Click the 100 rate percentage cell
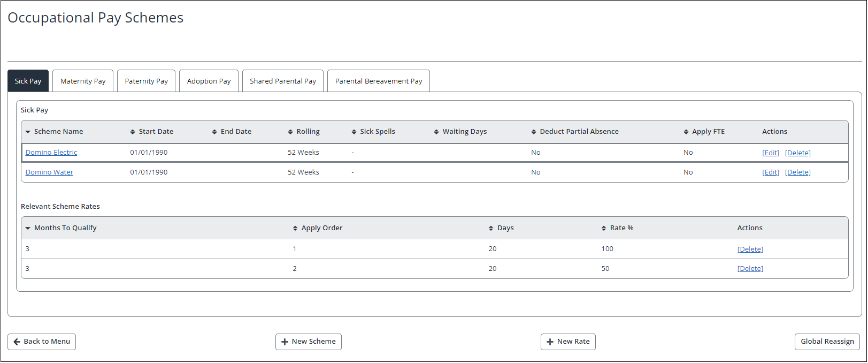Viewport: 868px width, 363px height. pyautogui.click(x=608, y=249)
